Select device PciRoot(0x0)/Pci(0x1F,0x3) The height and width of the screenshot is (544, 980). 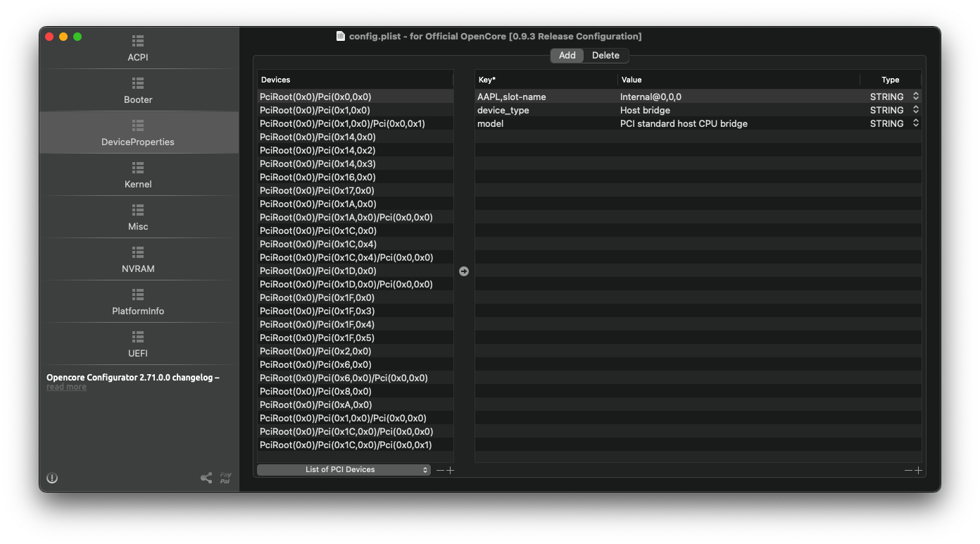click(356, 311)
